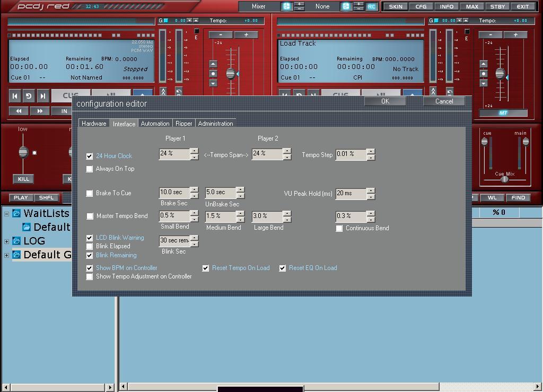The width and height of the screenshot is (543, 392).
Task: Decrease Player 2 Tempo Span spinner
Action: coord(287,157)
